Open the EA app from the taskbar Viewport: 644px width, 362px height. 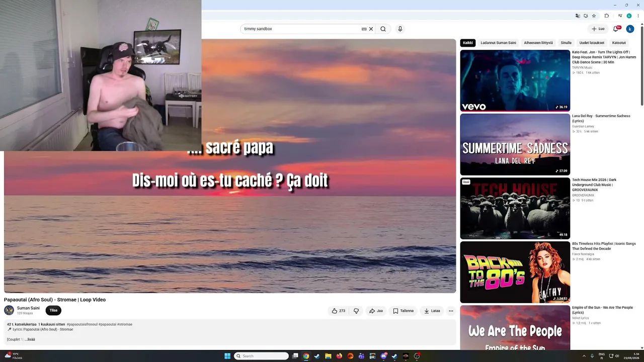(350, 356)
